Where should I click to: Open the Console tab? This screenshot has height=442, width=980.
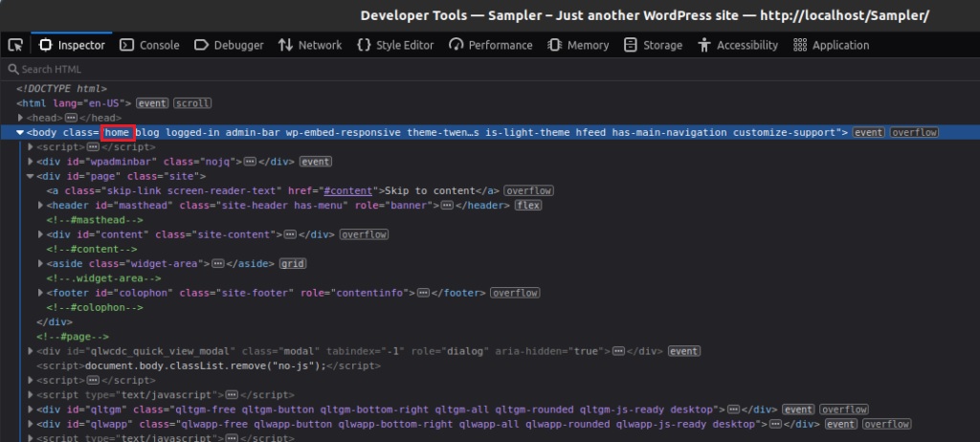149,45
